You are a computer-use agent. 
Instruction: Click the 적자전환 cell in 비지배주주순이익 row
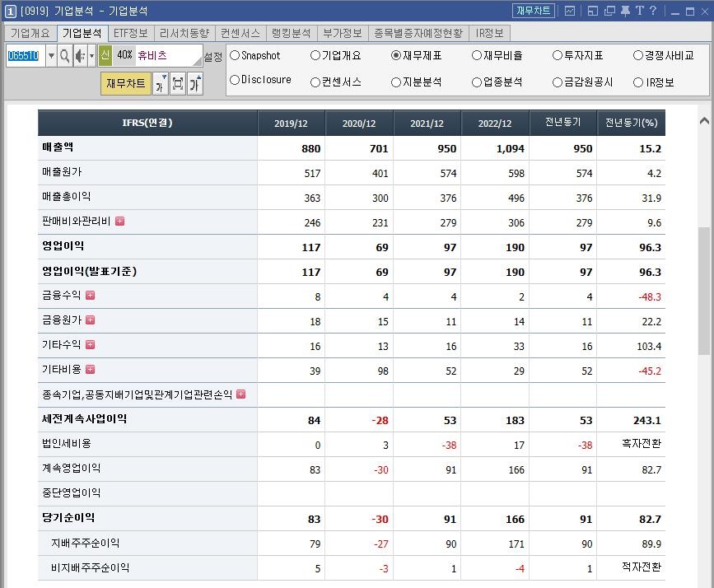coord(642,567)
